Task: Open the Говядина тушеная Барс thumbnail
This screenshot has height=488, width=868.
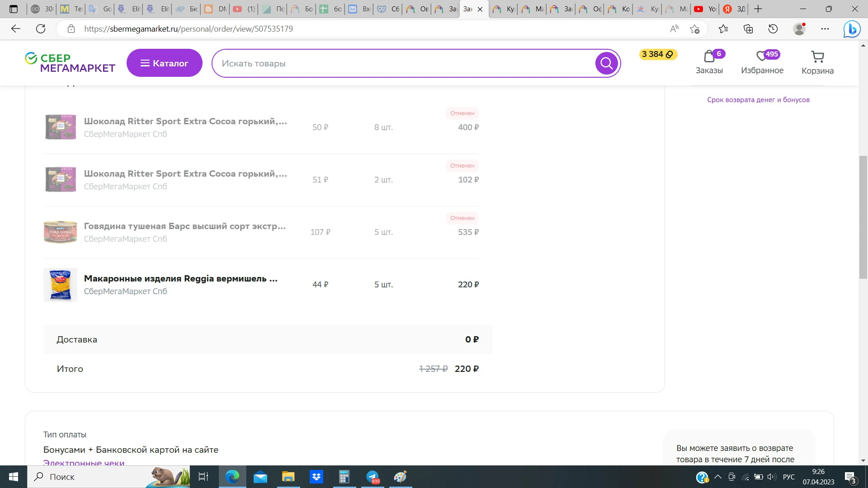Action: pos(61,232)
